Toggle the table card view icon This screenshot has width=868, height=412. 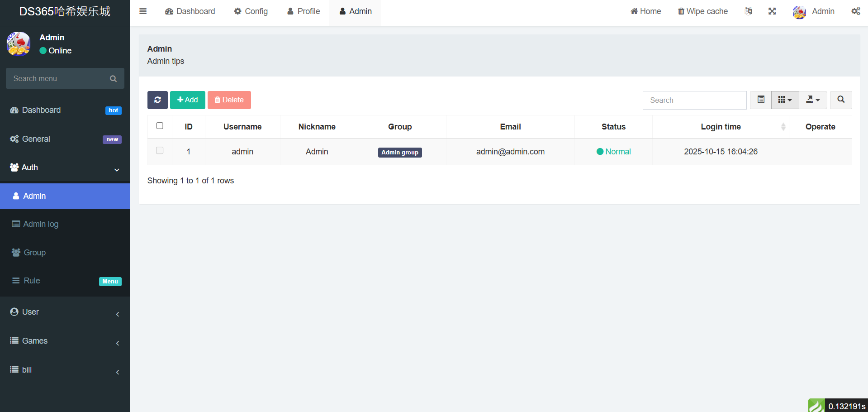(x=761, y=100)
